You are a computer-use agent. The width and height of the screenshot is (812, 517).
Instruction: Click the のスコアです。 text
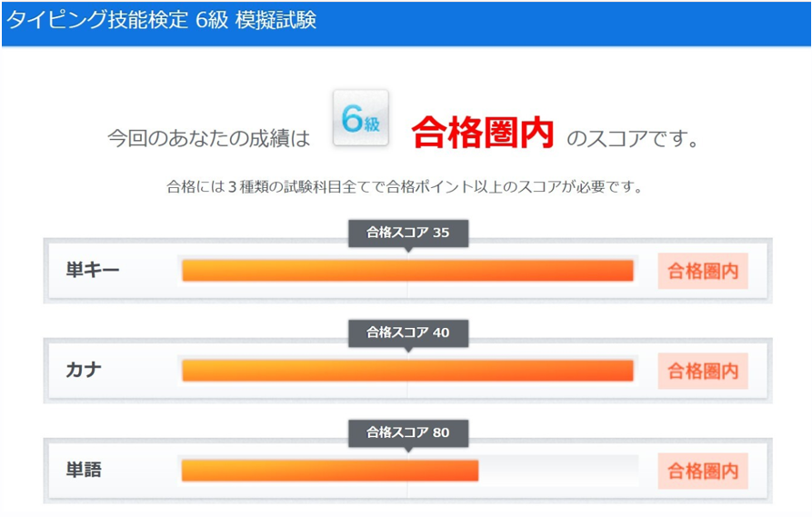tap(632, 139)
